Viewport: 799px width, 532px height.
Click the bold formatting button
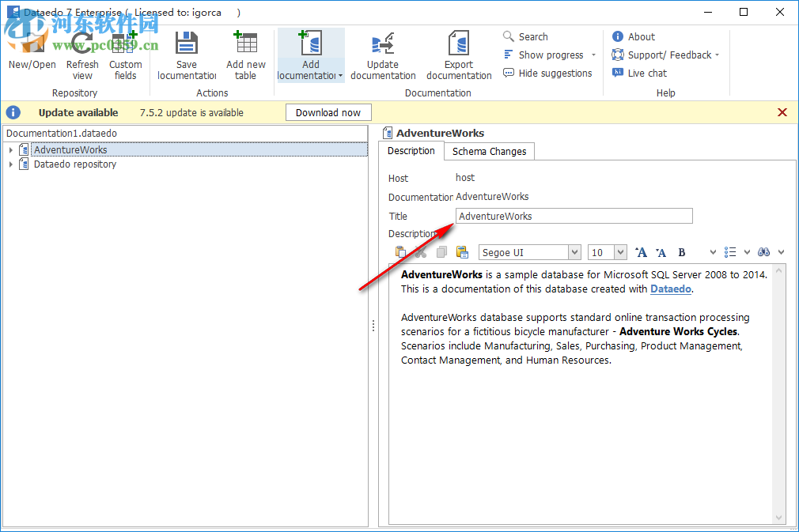coord(681,252)
